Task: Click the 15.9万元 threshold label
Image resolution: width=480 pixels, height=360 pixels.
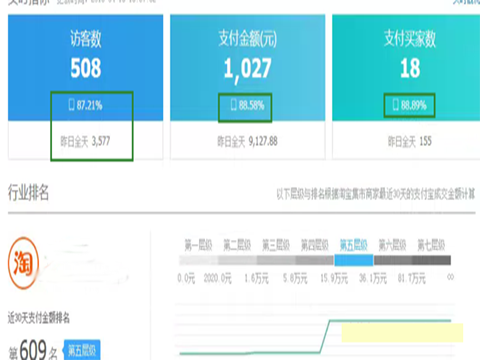Action: [x=334, y=278]
